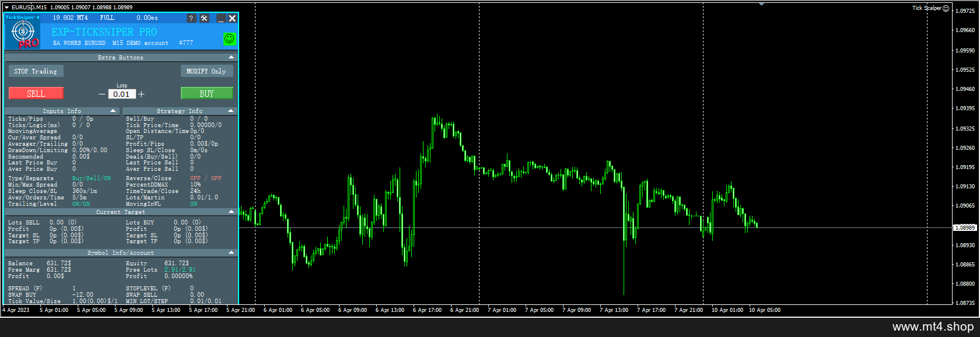Click the Lots/Martin 0.01/1.0 value
Image resolution: width=980 pixels, height=337 pixels.
pyautogui.click(x=204, y=198)
